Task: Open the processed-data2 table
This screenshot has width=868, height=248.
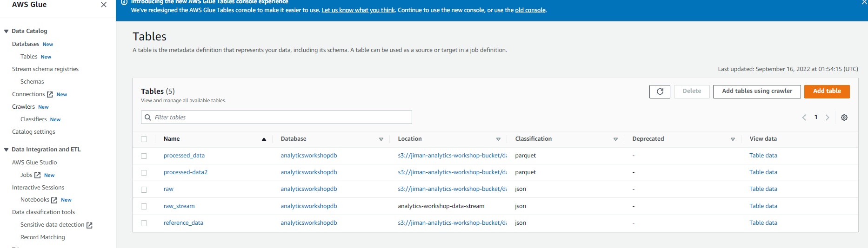Action: [x=186, y=172]
